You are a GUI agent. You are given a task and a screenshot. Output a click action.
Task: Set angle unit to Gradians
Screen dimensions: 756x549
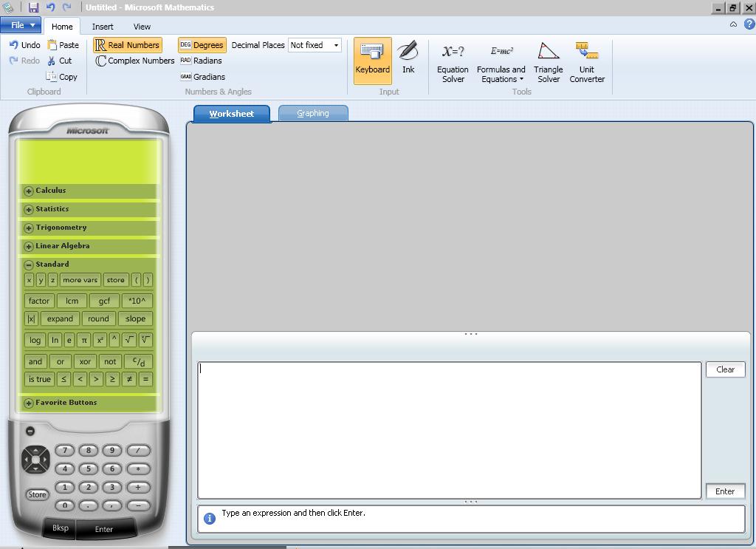coord(202,77)
